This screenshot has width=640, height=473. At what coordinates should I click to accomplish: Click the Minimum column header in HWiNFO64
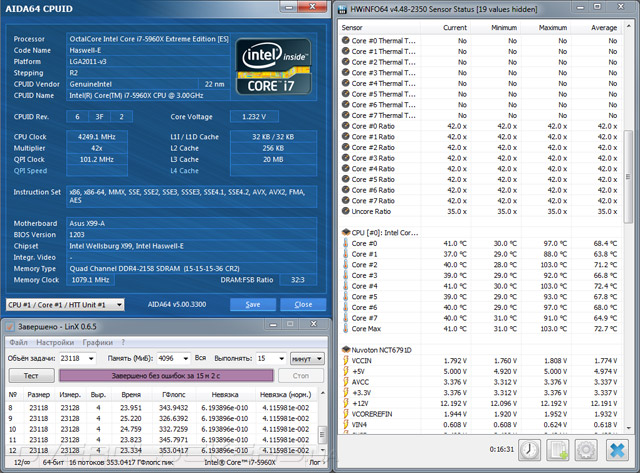[x=496, y=27]
